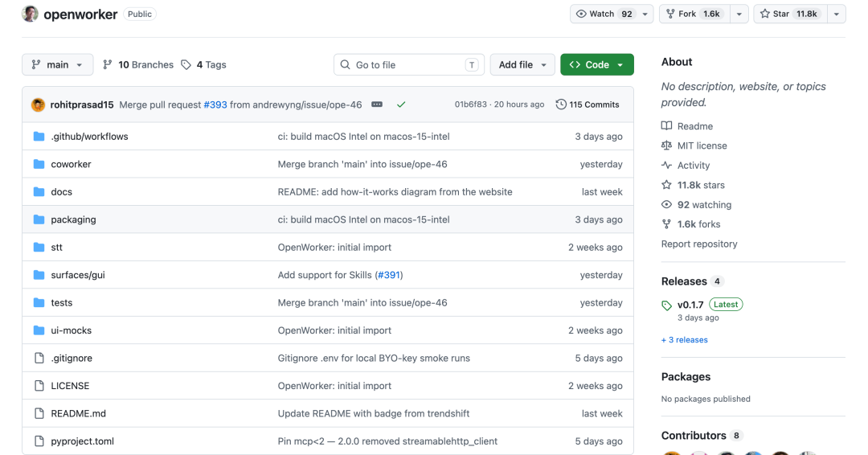Expand the Add file dropdown

click(522, 65)
